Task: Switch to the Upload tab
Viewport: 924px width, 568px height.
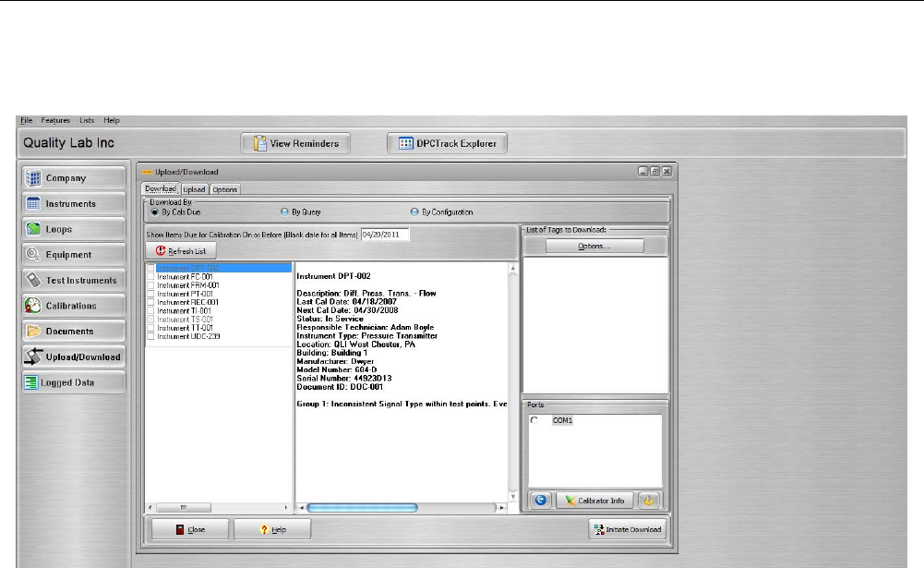Action: point(194,189)
